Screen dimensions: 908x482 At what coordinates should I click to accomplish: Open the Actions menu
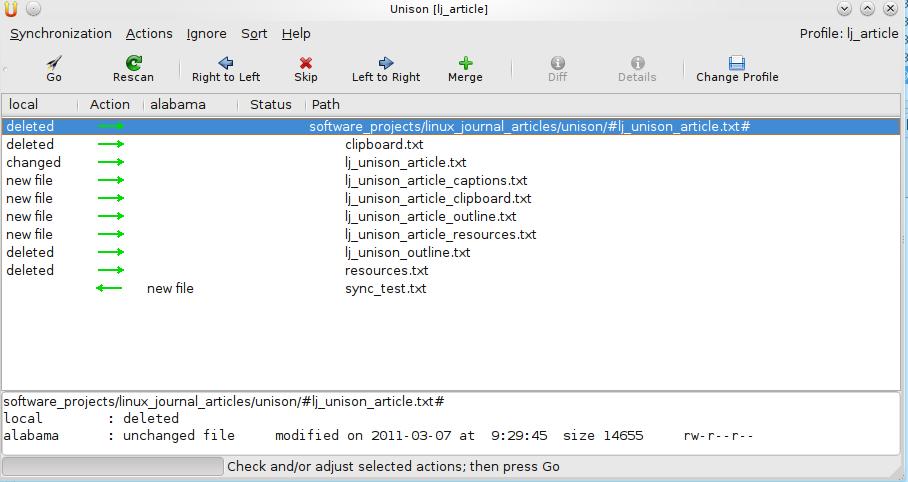point(149,34)
